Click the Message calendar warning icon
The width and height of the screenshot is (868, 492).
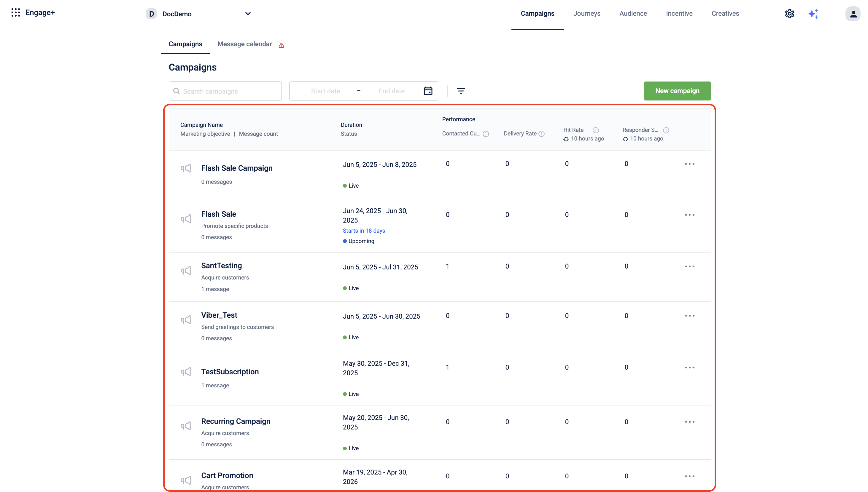coord(281,45)
